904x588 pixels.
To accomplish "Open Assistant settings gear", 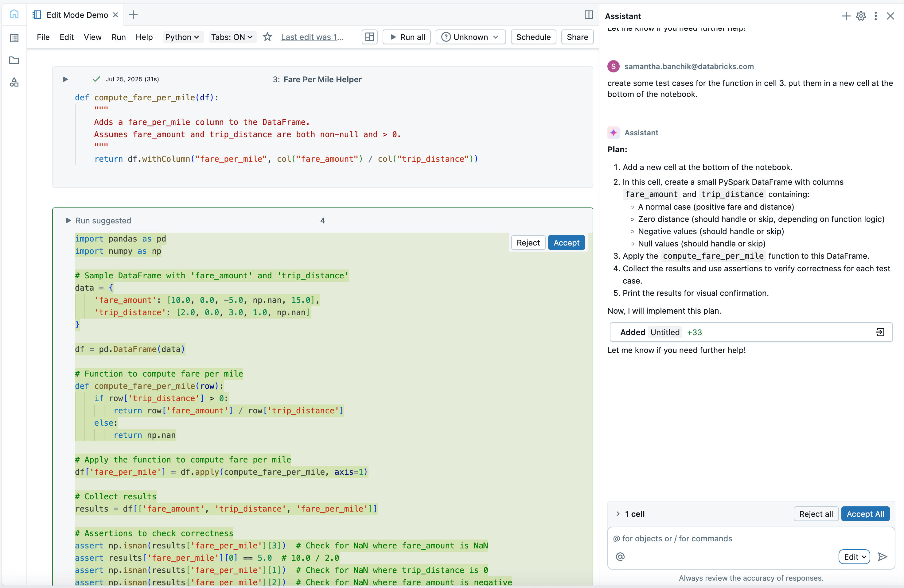I will (861, 16).
